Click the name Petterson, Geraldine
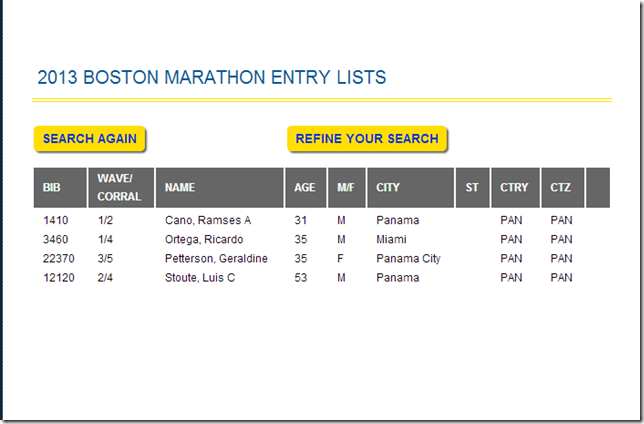Image resolution: width=644 pixels, height=424 pixels. (x=216, y=258)
